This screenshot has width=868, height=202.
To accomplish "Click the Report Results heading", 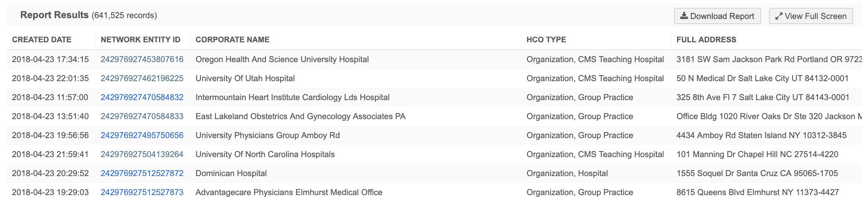I will click(54, 15).
